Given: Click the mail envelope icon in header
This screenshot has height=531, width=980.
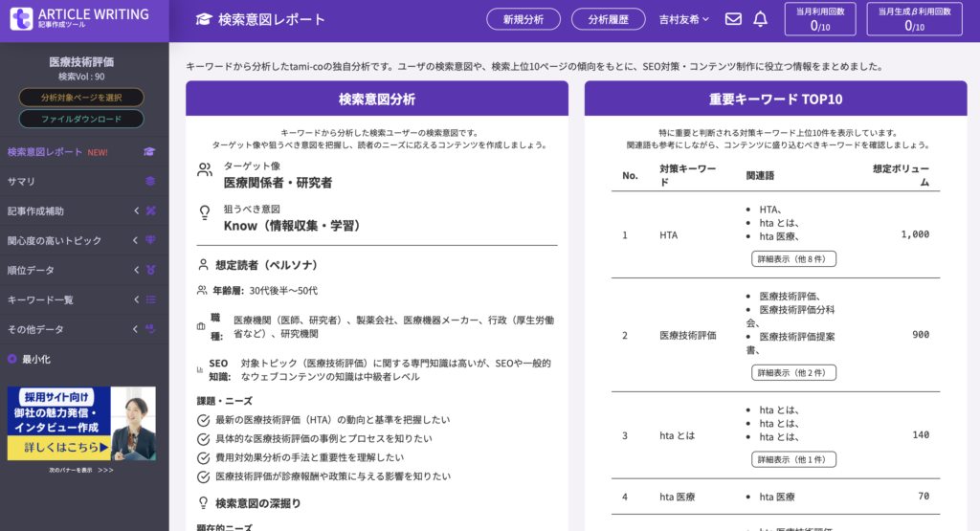Looking at the screenshot, I should [733, 19].
